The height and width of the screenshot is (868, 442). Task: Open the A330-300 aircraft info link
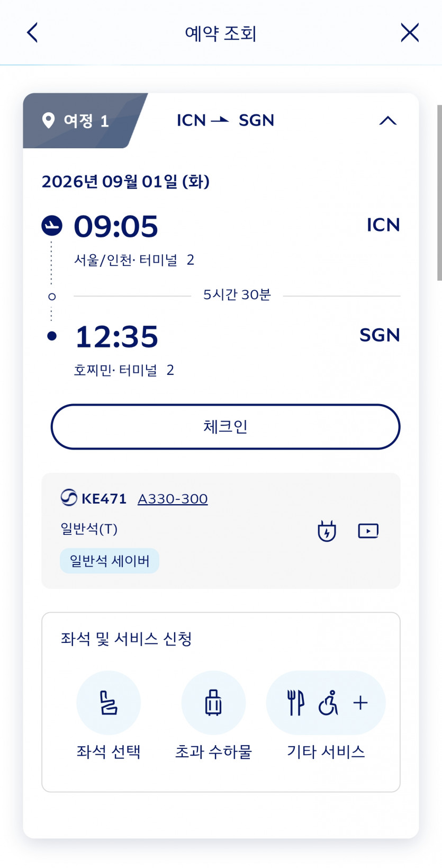tap(173, 499)
